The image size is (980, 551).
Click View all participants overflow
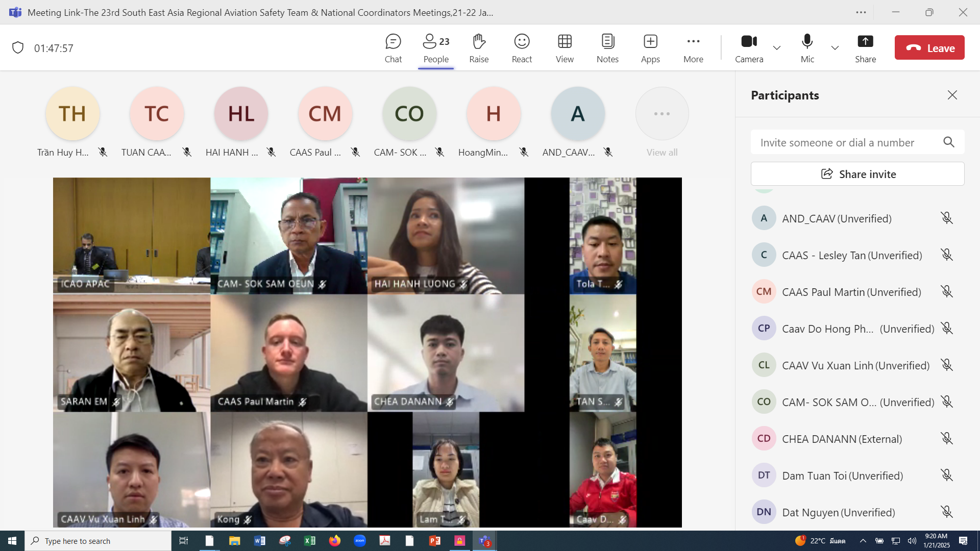point(662,122)
